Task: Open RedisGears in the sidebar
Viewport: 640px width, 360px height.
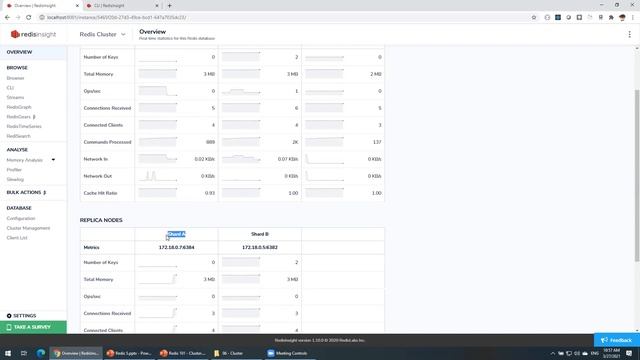Action: (x=21, y=117)
